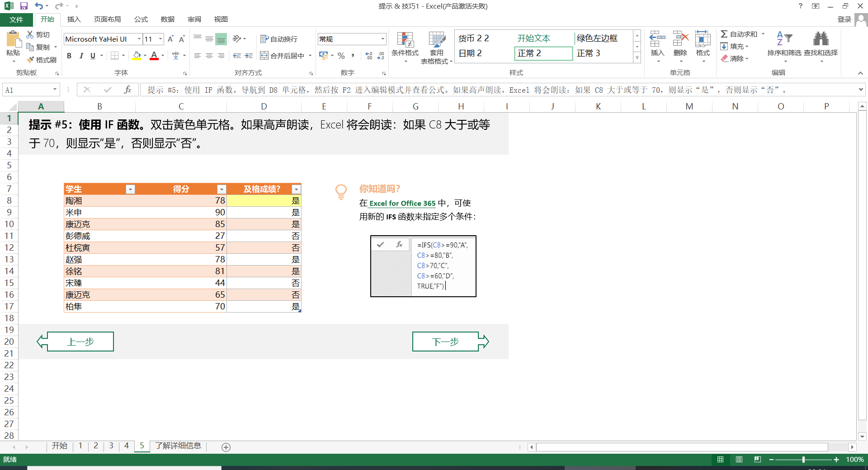The image size is (868, 470).
Task: Select the Format Painter (格式刷) tool
Action: (x=42, y=59)
